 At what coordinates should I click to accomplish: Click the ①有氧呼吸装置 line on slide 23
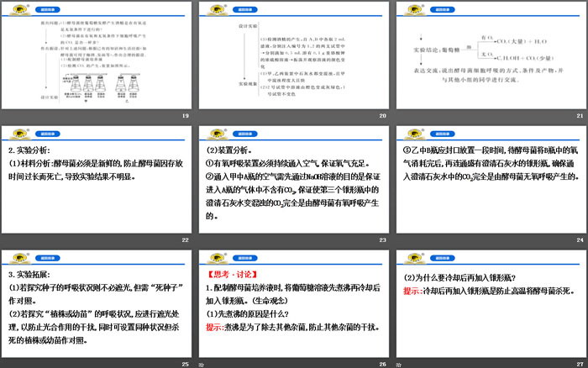pos(288,164)
